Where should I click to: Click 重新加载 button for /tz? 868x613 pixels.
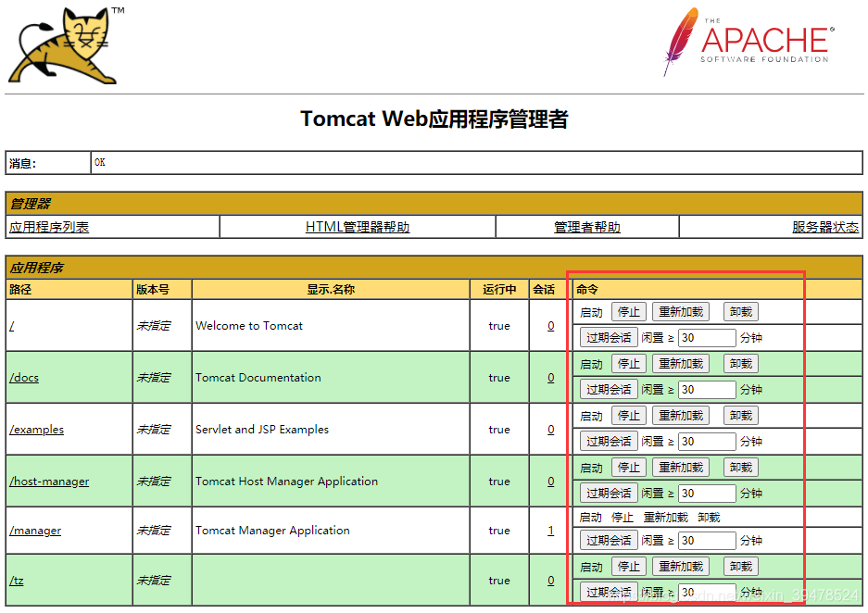680,567
